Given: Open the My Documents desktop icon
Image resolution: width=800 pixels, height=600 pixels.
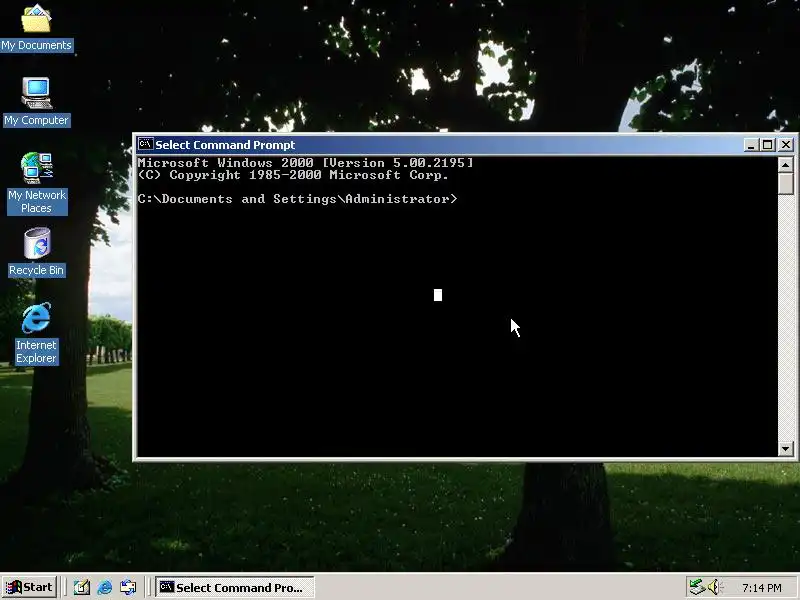Looking at the screenshot, I should 36,27.
